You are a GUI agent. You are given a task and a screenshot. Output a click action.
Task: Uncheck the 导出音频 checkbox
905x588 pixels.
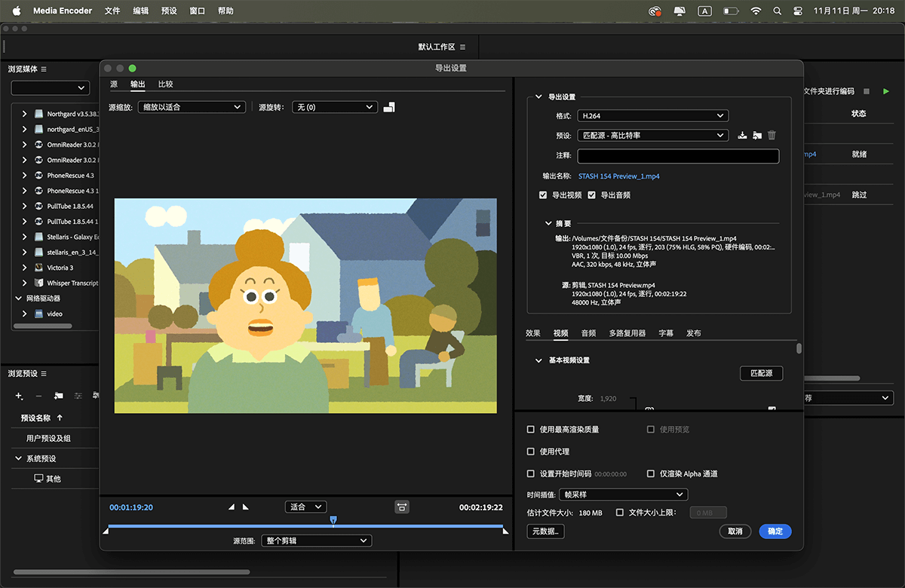(591, 195)
